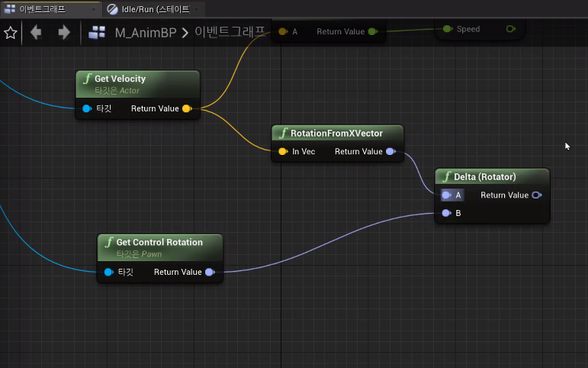Click the '타깃은 Actor' subtitle text
The height and width of the screenshot is (368, 588).
[117, 91]
